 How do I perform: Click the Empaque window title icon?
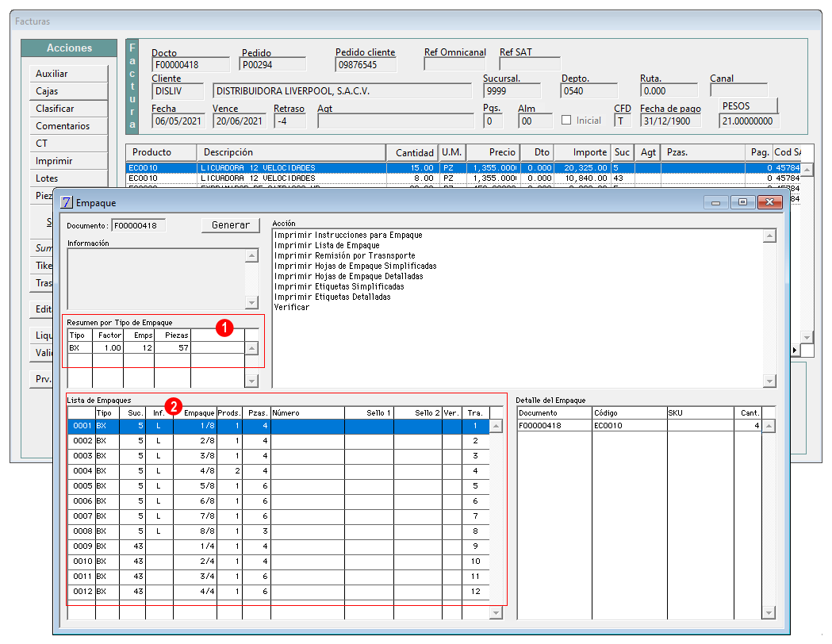67,202
